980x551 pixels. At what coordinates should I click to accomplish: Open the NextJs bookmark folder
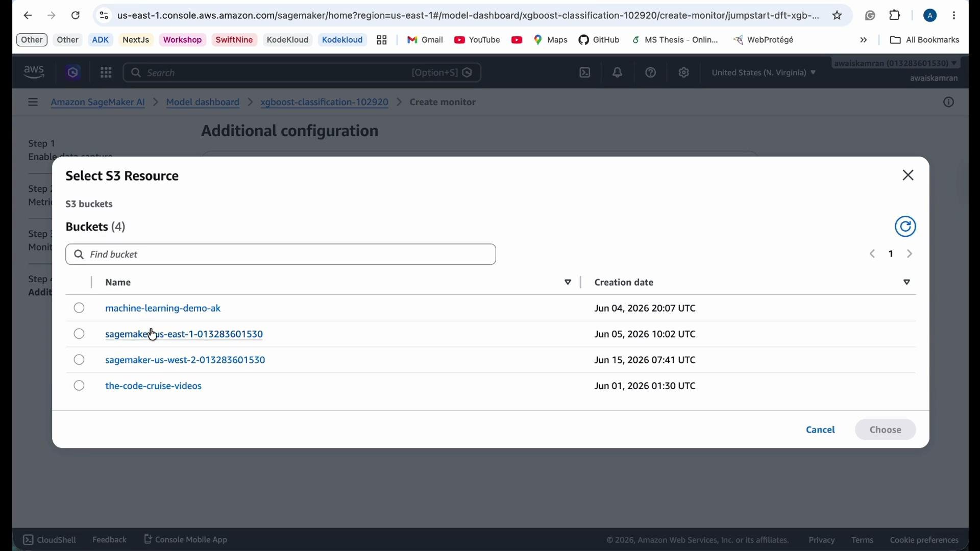coord(136,40)
